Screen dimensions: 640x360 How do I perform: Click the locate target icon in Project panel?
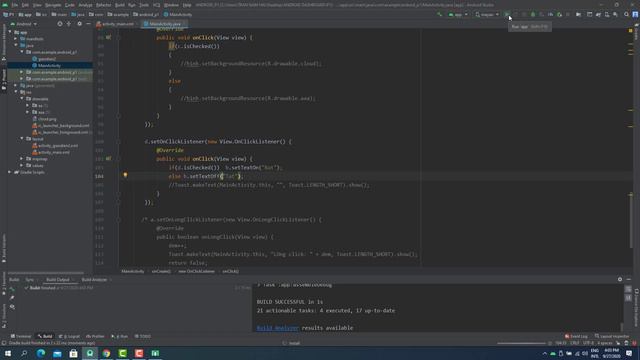coord(60,24)
